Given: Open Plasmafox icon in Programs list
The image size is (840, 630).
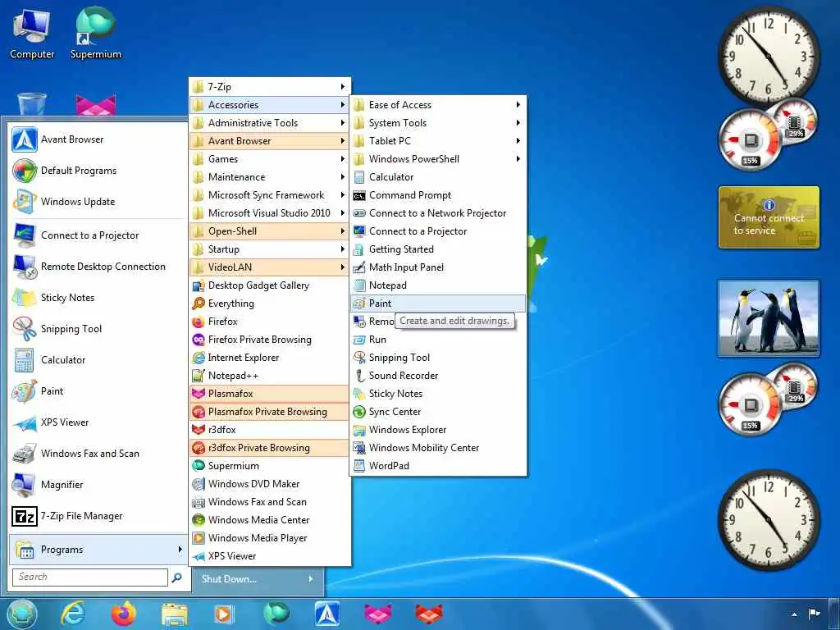Looking at the screenshot, I should 199,393.
